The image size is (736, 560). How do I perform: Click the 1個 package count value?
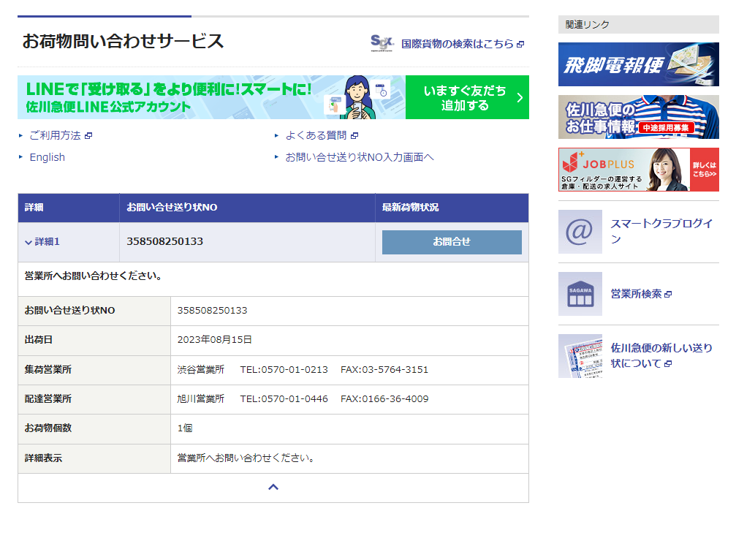click(x=184, y=428)
